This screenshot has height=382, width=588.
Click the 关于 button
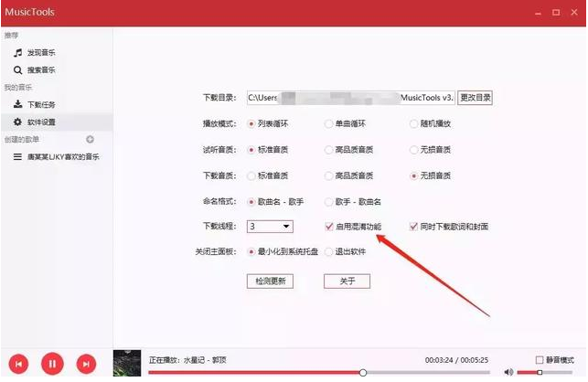[x=347, y=281]
